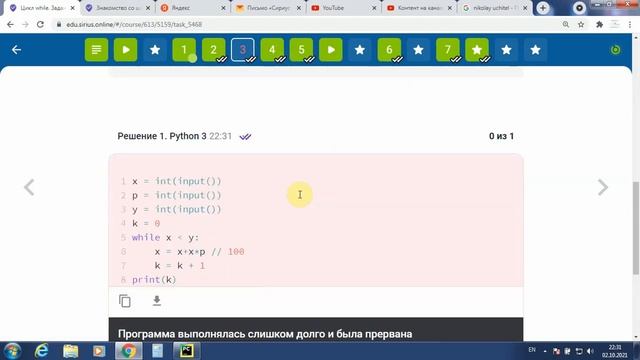
Task: Click the code line 'while x < y:'
Action: 165,237
